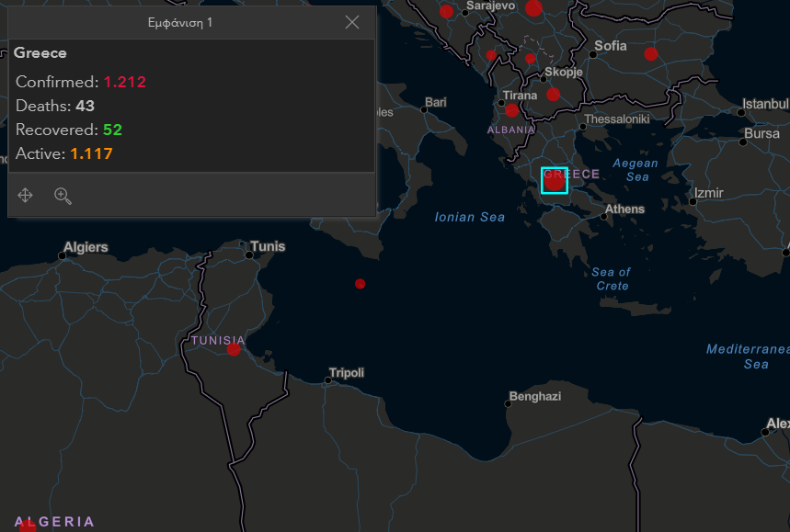Click the Algiers city label
The height and width of the screenshot is (532, 790).
pos(86,247)
